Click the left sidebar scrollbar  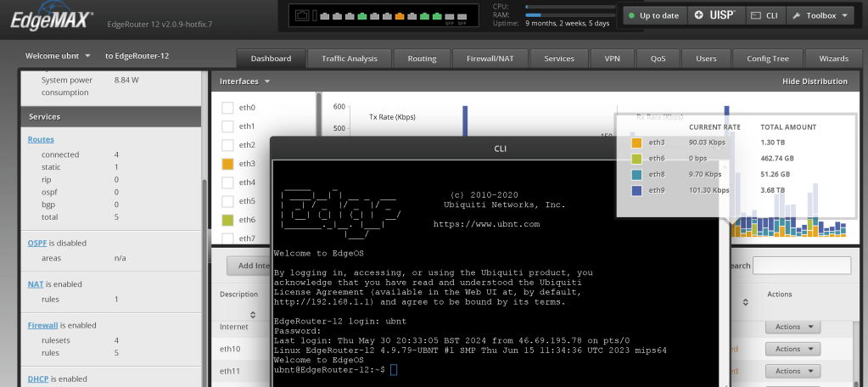click(204, 283)
